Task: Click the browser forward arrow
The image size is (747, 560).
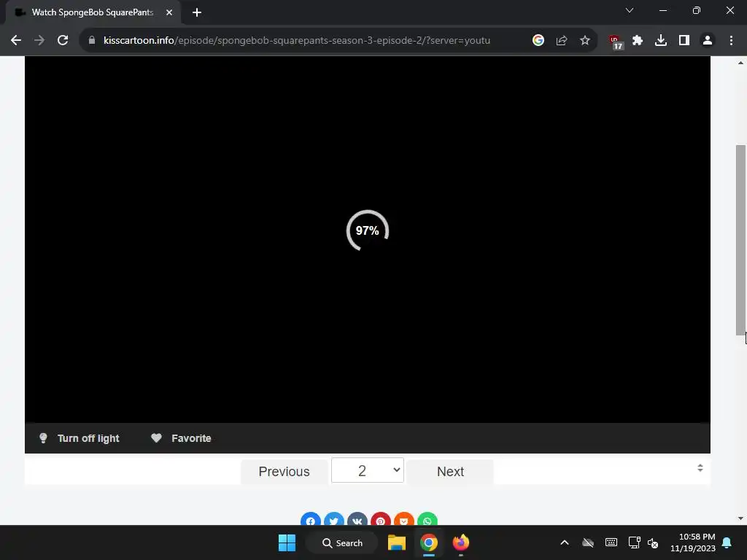Action: tap(39, 41)
